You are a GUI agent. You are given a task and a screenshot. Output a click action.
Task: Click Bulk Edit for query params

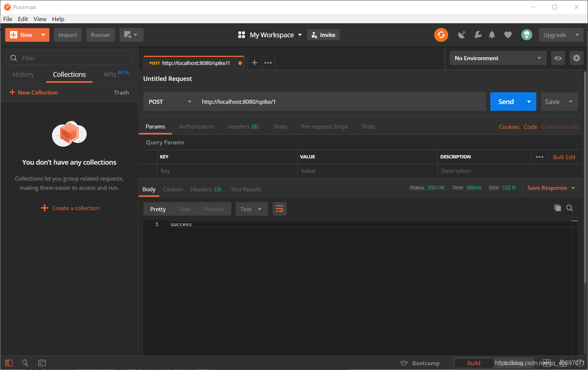[x=564, y=157]
